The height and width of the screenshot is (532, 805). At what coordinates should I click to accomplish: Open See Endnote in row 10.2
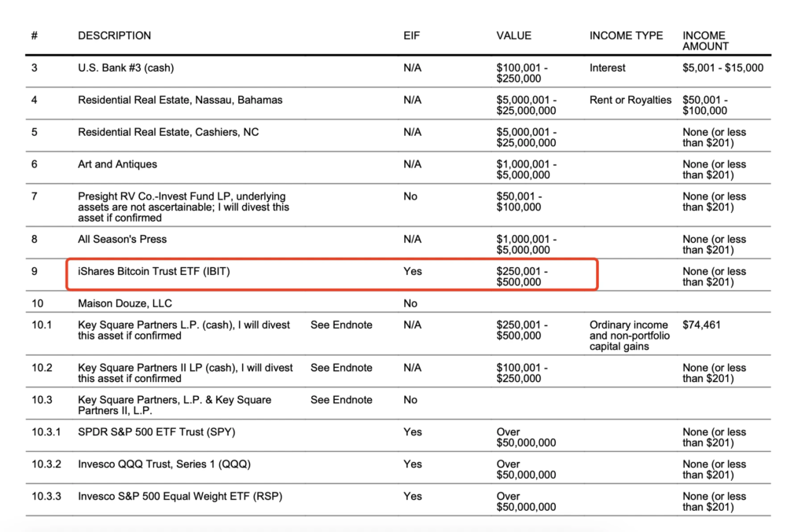[x=341, y=368]
